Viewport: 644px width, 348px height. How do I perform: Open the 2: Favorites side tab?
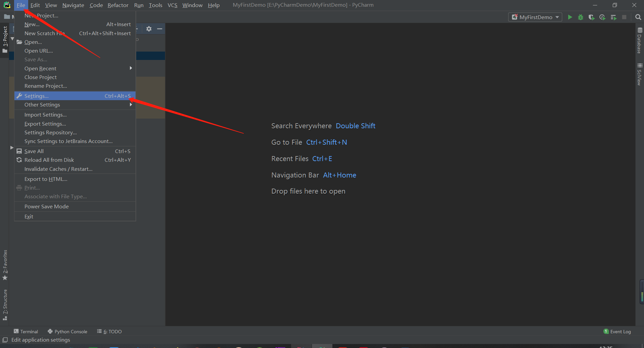point(5,265)
